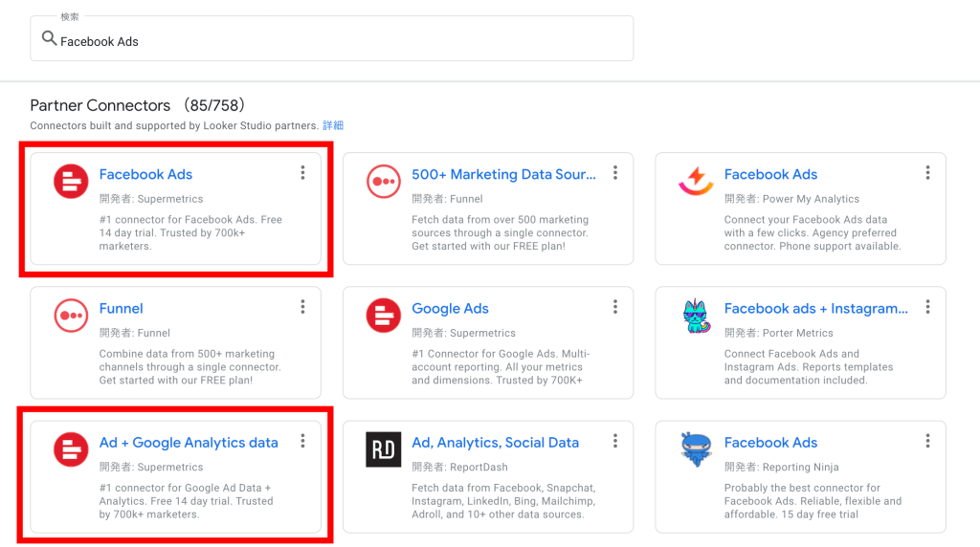Open more options for ReportDash card
The width and height of the screenshot is (980, 547).
tap(615, 442)
